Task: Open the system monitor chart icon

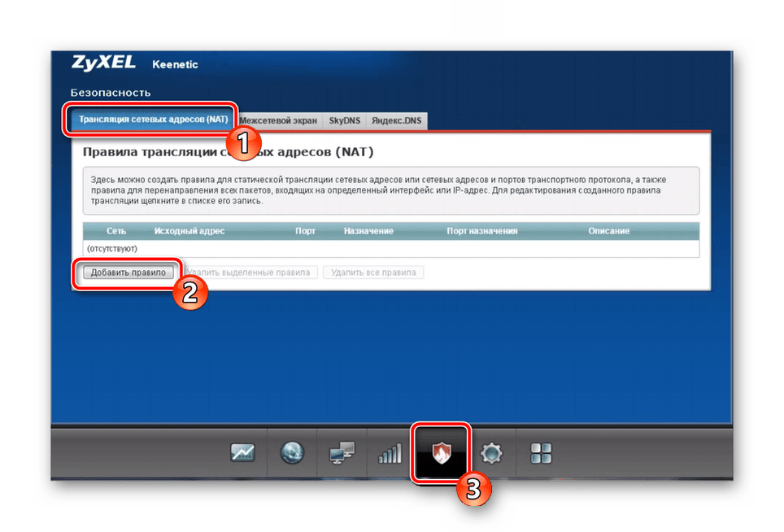Action: pos(242,453)
